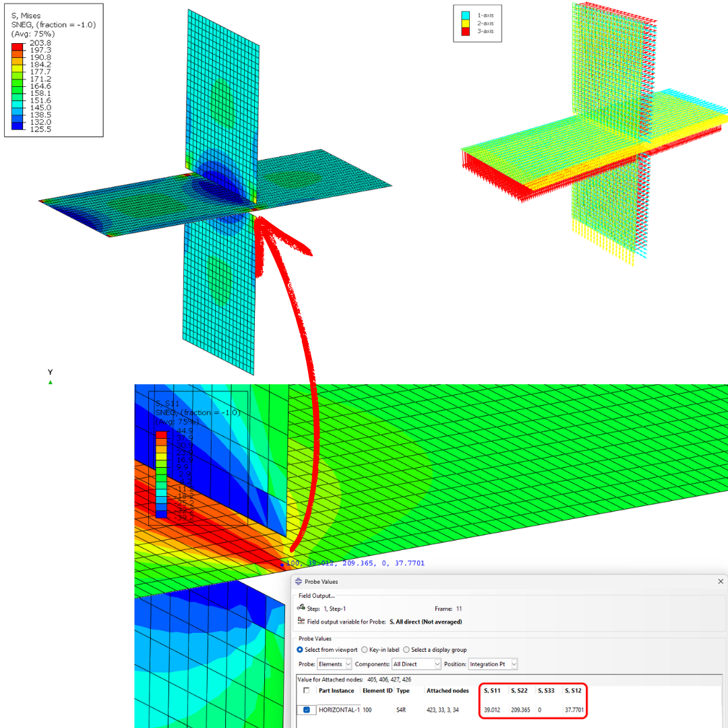Select the HORIZONTAL-1 table cell

pyautogui.click(x=339, y=710)
